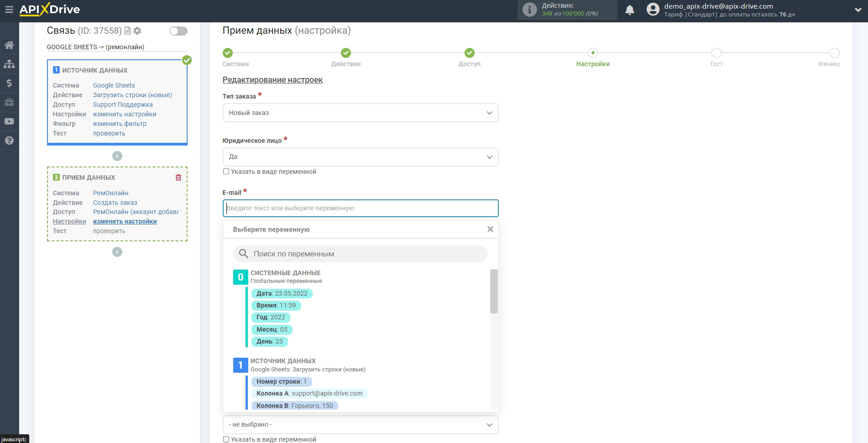868x443 pixels.
Task: Select the Колонка A variable
Action: coord(309,393)
